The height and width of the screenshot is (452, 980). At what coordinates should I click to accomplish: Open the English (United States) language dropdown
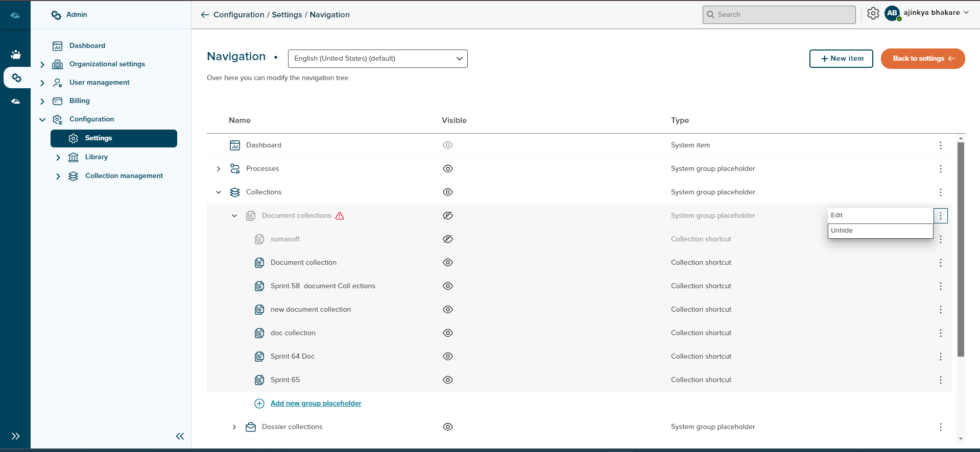pyautogui.click(x=377, y=59)
